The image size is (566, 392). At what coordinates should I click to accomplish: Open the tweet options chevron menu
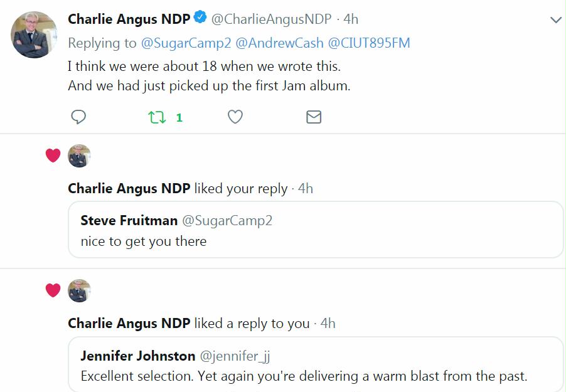click(555, 20)
